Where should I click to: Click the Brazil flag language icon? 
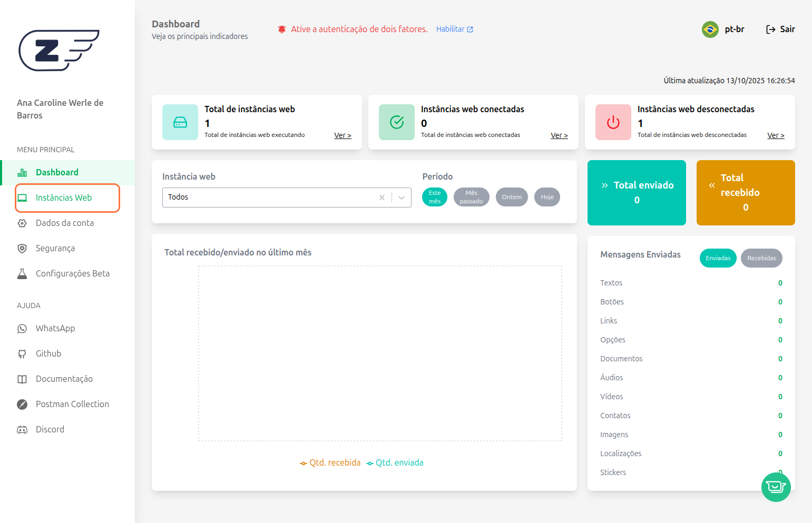(x=710, y=29)
